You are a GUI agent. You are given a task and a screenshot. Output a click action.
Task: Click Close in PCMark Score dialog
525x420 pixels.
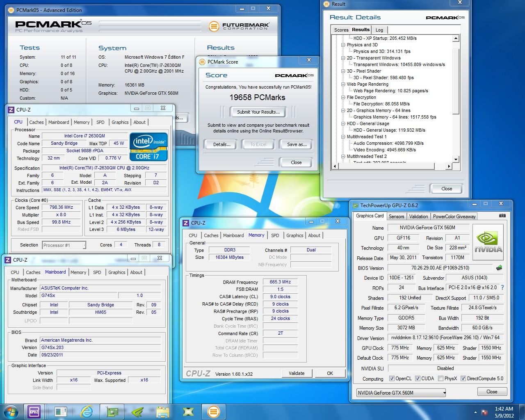click(x=296, y=162)
